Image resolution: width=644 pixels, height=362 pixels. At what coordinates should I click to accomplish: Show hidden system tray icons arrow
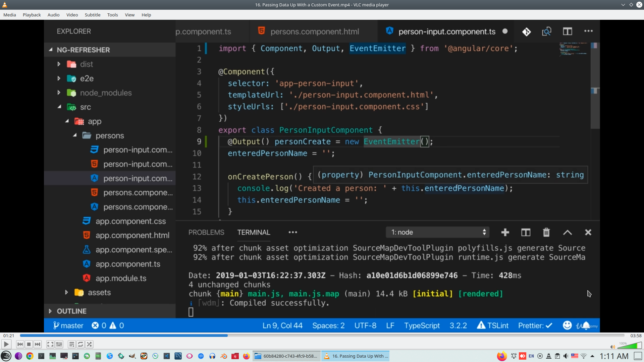pyautogui.click(x=592, y=356)
